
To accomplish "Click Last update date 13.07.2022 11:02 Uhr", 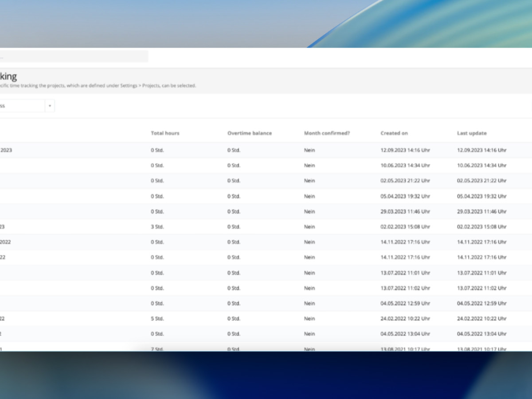I will click(x=482, y=288).
